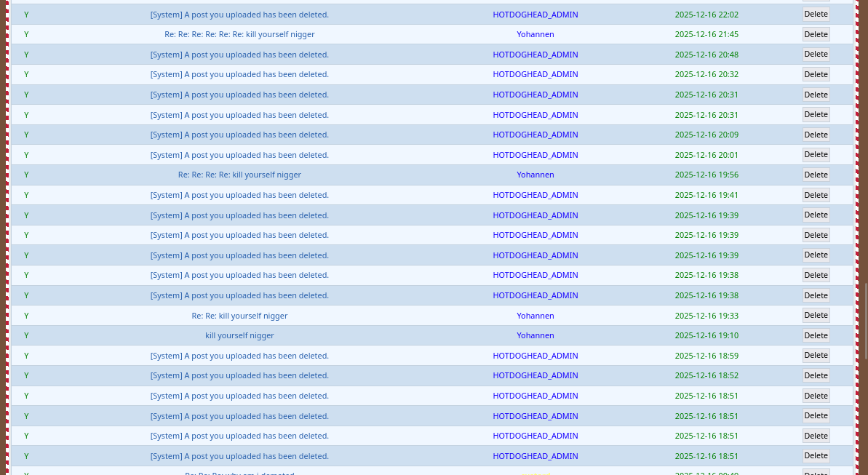Image resolution: width=868 pixels, height=475 pixels.
Task: Open HOTDOGHEAD_ADMIN profile on the 22:02 row
Action: pos(535,15)
